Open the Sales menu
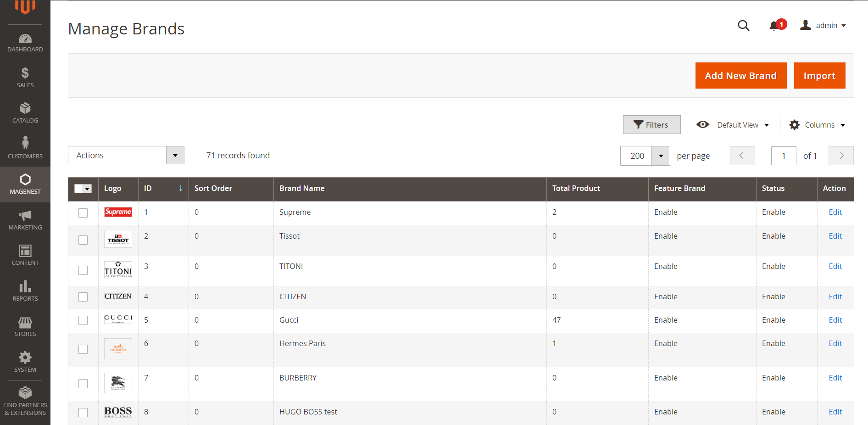Screen dimensions: 868x425 (x=25, y=78)
